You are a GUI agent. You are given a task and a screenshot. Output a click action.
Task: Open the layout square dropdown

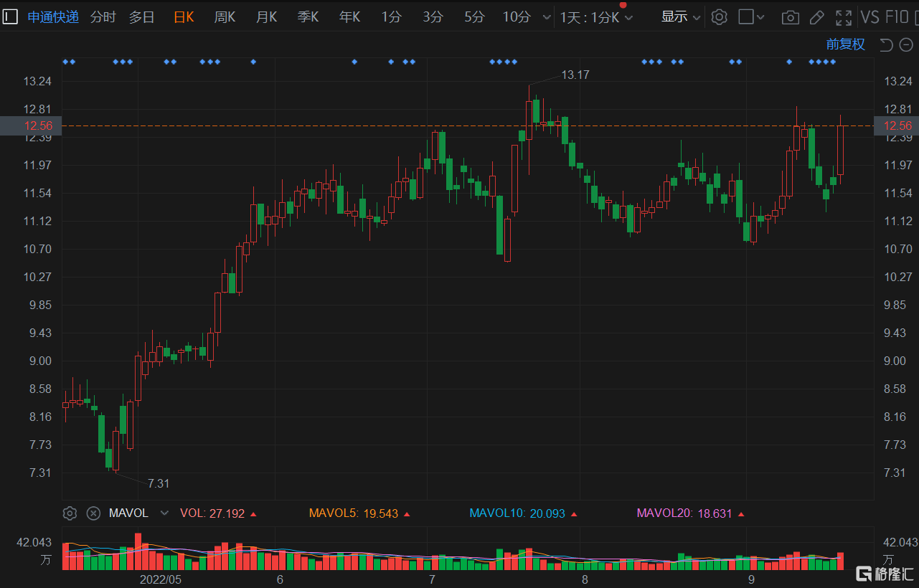coord(751,17)
